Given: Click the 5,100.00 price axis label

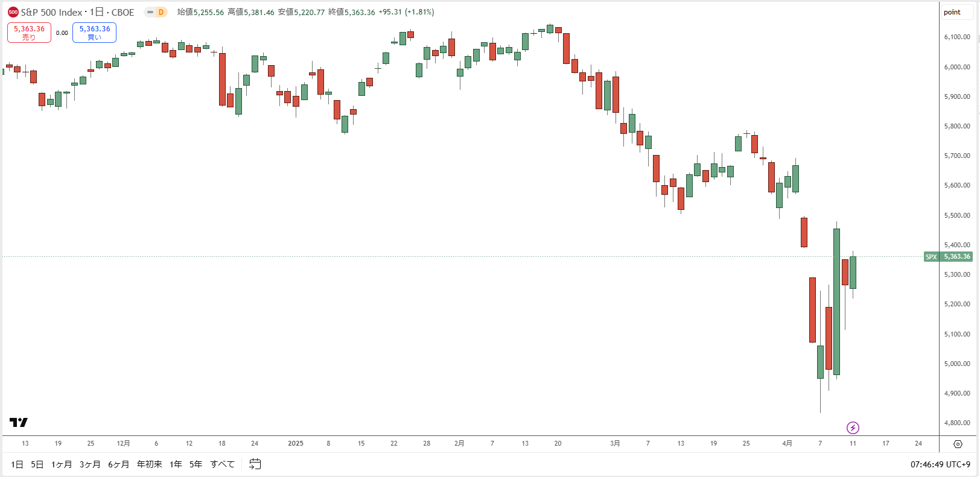Looking at the screenshot, I should pyautogui.click(x=957, y=334).
